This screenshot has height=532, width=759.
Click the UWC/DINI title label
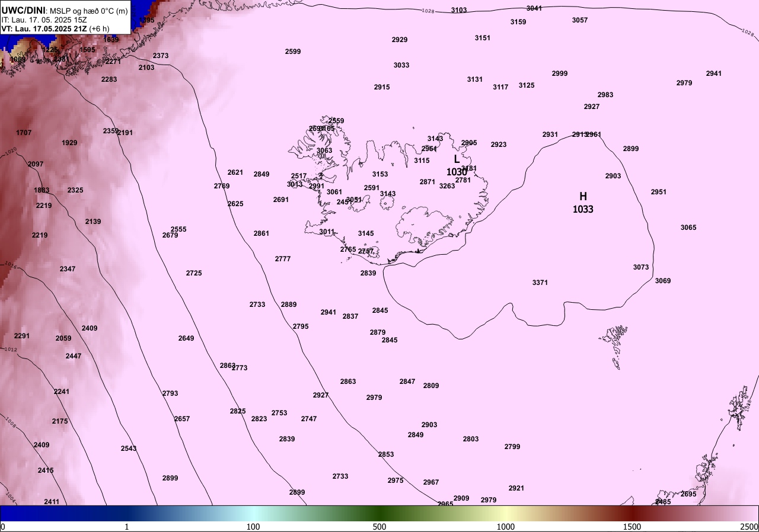(x=23, y=9)
